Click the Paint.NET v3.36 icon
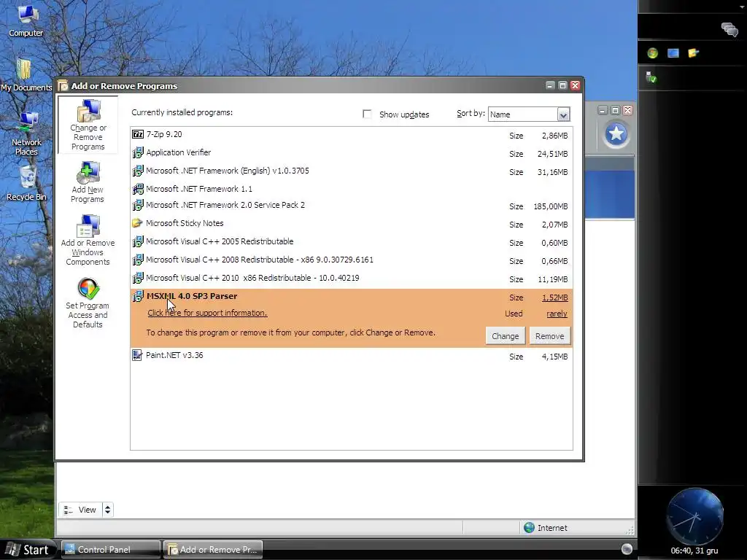 point(137,355)
